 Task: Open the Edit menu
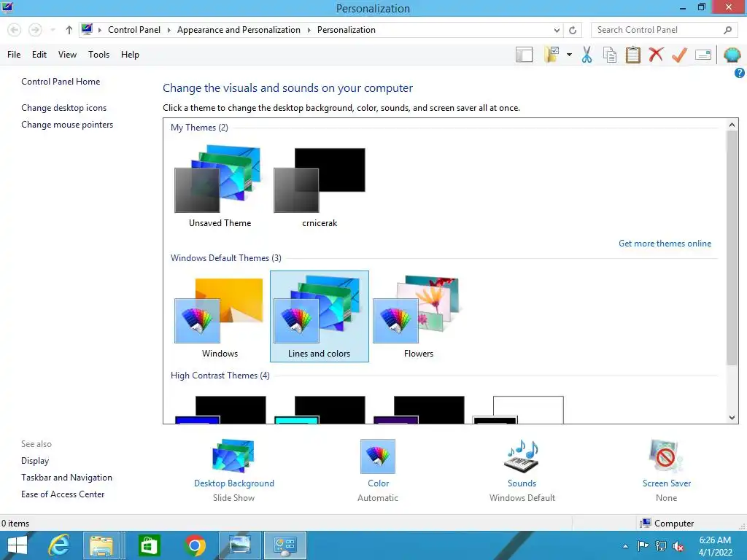coord(39,54)
